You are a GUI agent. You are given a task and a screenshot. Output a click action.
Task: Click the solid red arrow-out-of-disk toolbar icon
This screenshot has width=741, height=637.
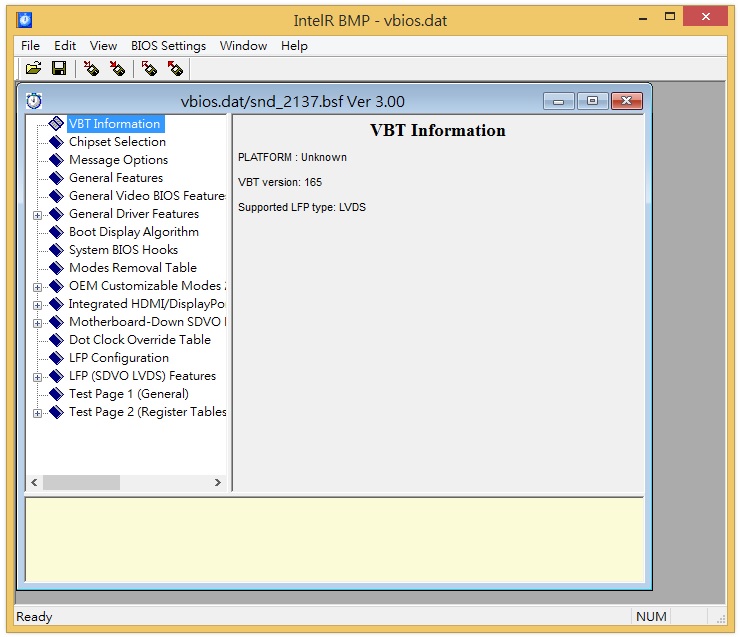(175, 69)
